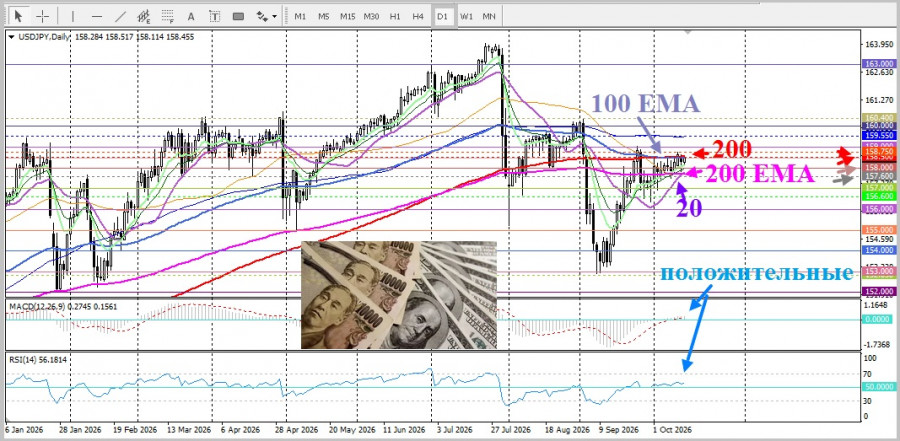This screenshot has width=900, height=441.
Task: Switch chart to H4 timeframe
Action: pos(418,16)
